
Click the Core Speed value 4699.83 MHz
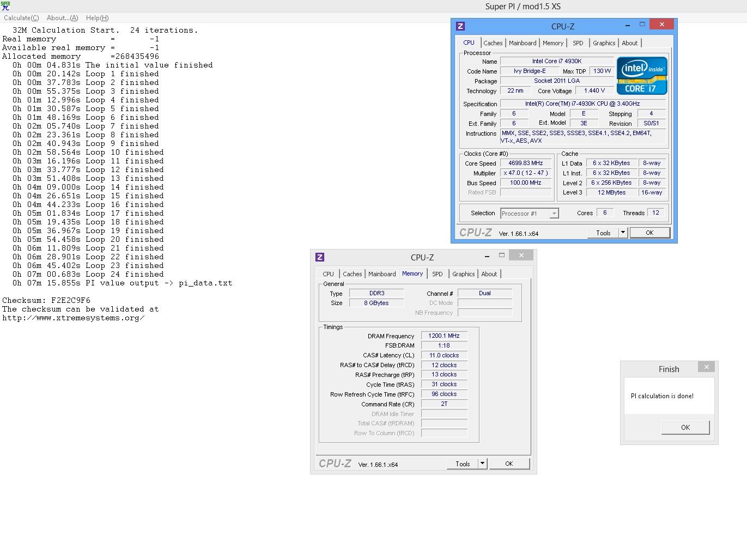(526, 163)
